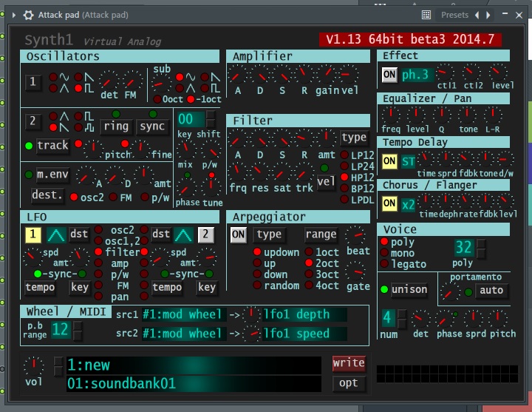532x412 pixels.
Task: Click the filter frq knob
Action: coord(237,172)
